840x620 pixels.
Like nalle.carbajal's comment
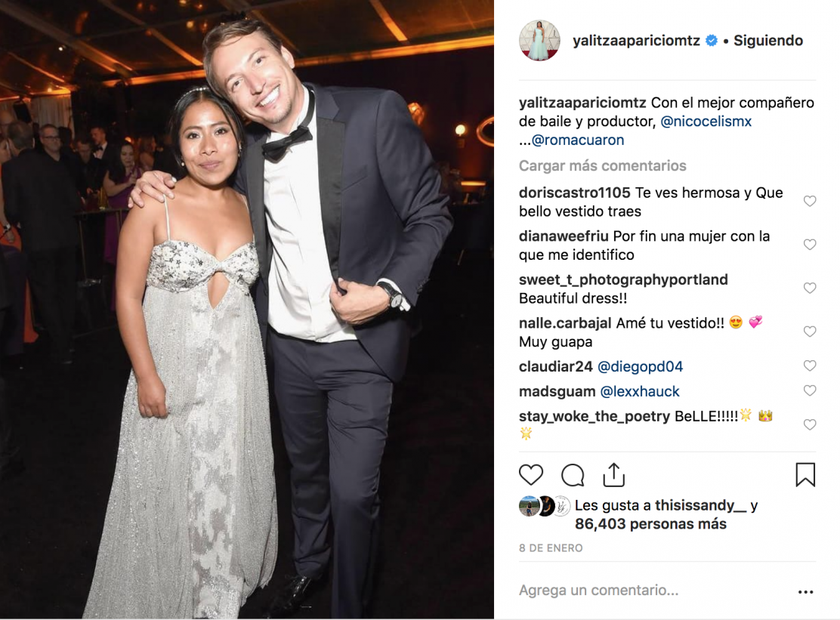pos(810,332)
